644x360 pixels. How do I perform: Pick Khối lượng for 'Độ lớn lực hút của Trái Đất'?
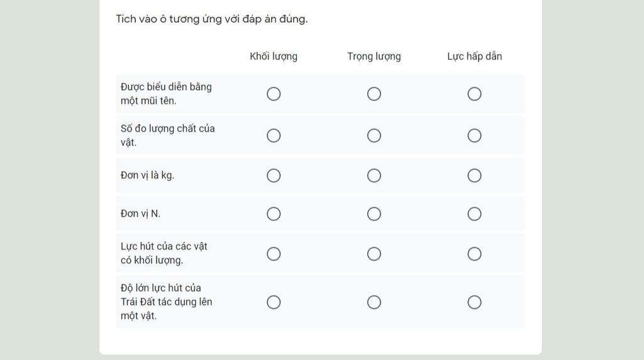tap(274, 302)
